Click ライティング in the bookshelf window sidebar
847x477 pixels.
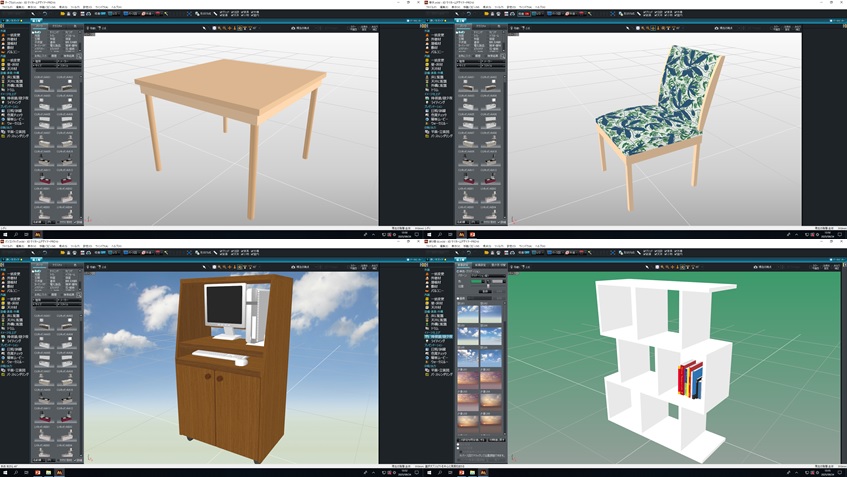[436, 340]
